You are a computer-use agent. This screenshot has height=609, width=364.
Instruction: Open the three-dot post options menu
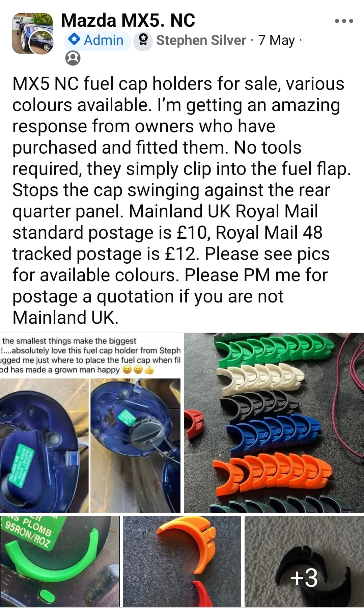point(344,21)
